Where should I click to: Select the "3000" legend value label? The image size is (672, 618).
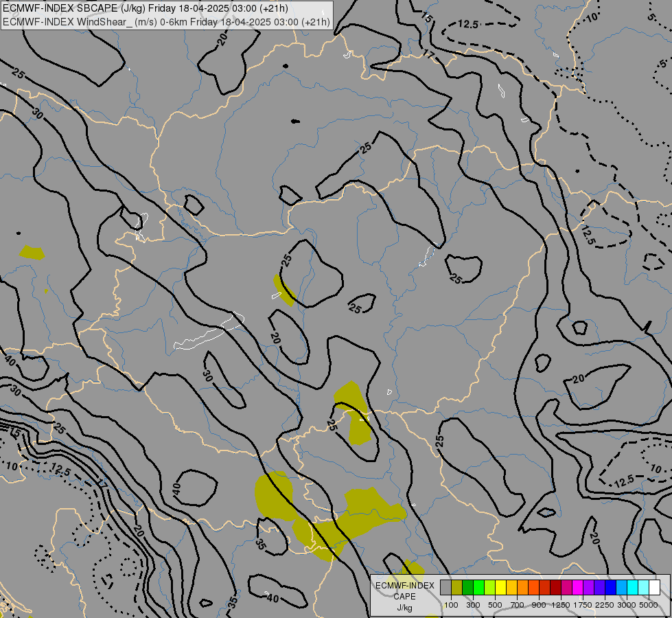tap(627, 605)
